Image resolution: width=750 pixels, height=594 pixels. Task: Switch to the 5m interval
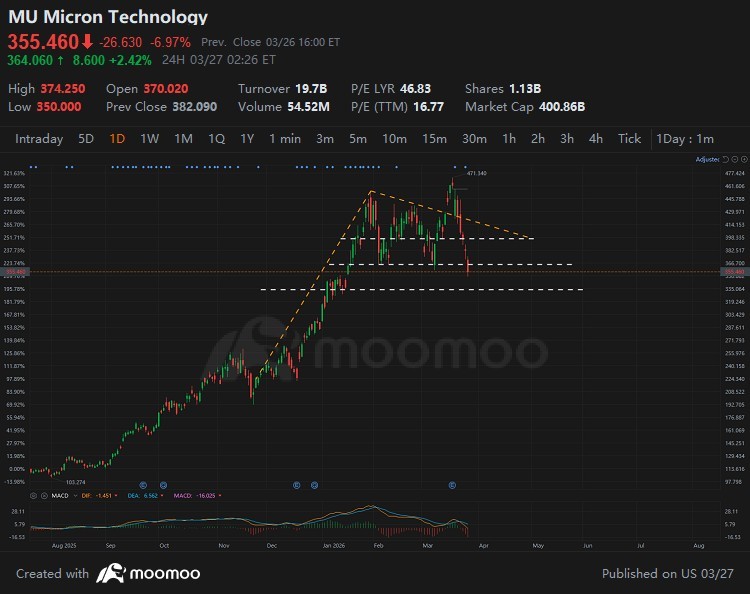click(358, 139)
